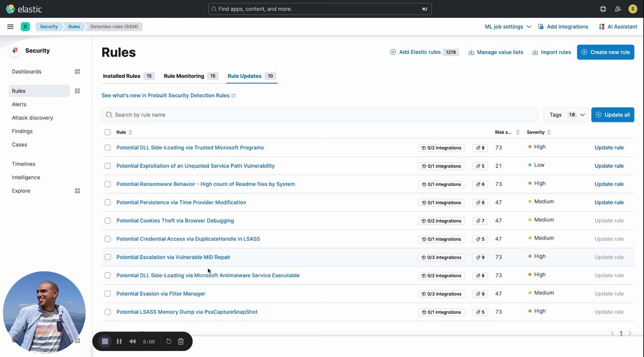Pause the recording
The height and width of the screenshot is (357, 644).
tap(119, 341)
